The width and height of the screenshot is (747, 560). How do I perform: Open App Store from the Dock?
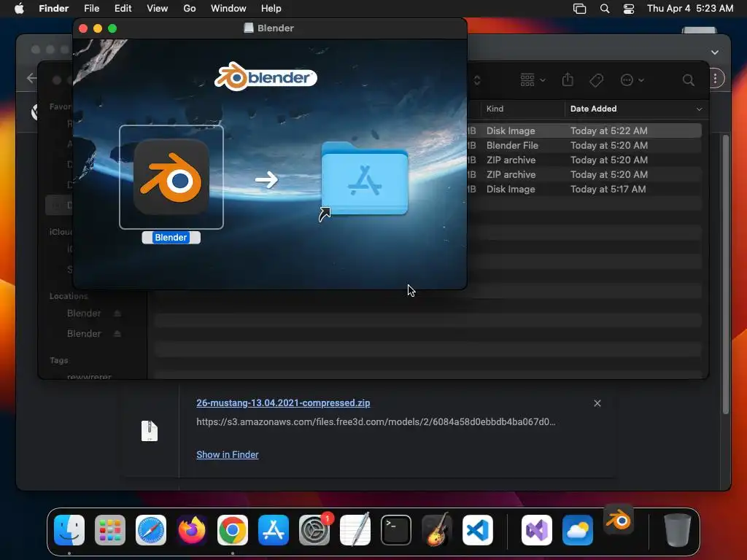274,530
